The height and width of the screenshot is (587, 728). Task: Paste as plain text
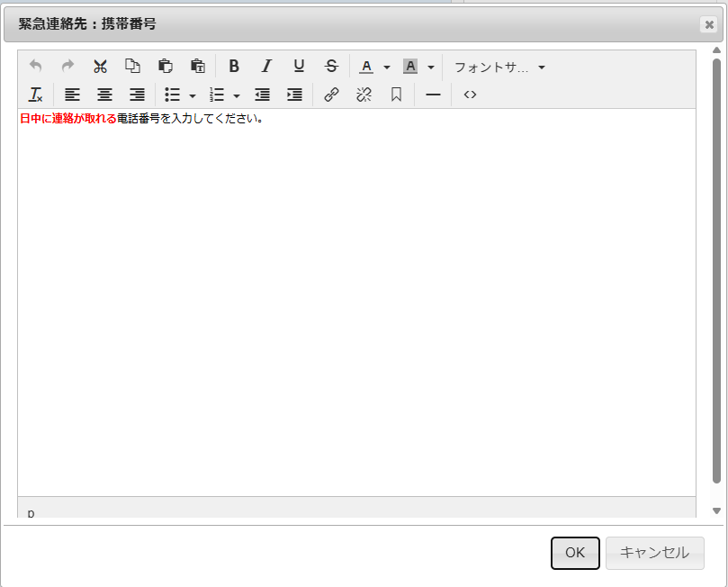pos(198,66)
